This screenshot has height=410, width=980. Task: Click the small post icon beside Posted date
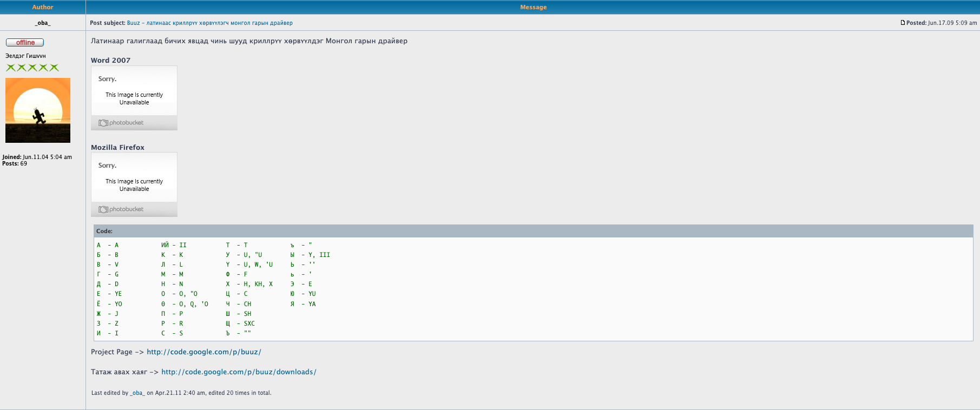tap(903, 23)
